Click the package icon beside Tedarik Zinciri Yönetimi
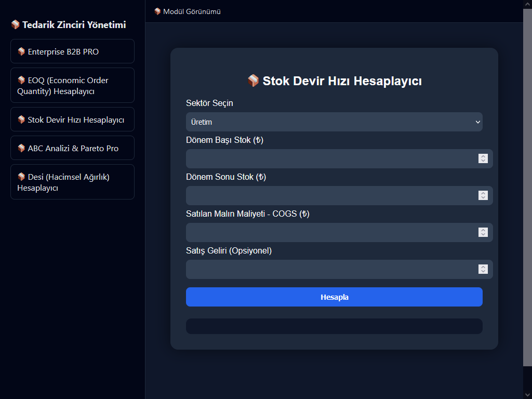Viewport: 532px width, 399px height. pos(15,25)
